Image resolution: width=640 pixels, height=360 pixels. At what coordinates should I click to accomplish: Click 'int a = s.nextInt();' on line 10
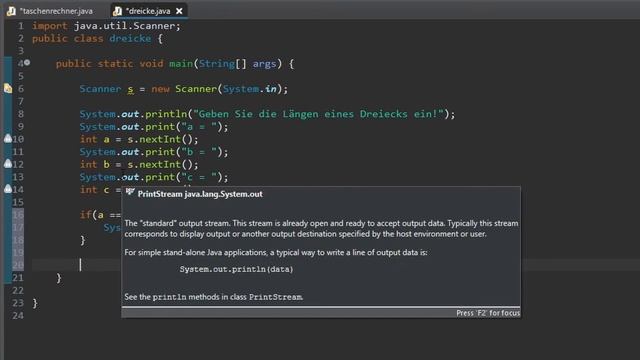pos(139,139)
